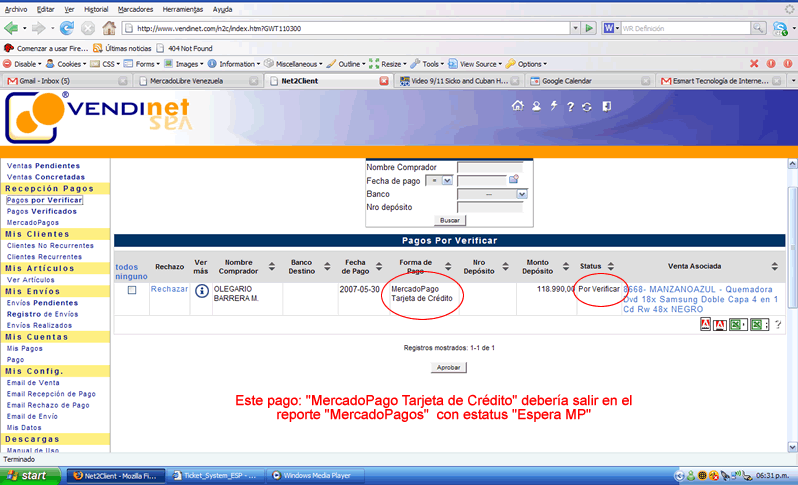This screenshot has height=485, width=798.
Task: Export table with first Excel icon
Action: pos(737,324)
